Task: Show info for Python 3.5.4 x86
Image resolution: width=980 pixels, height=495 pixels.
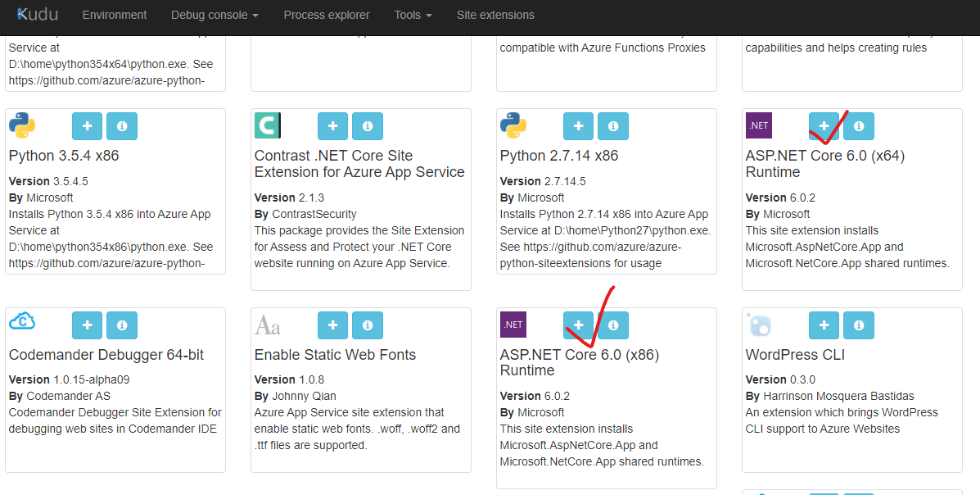Action: [x=122, y=125]
